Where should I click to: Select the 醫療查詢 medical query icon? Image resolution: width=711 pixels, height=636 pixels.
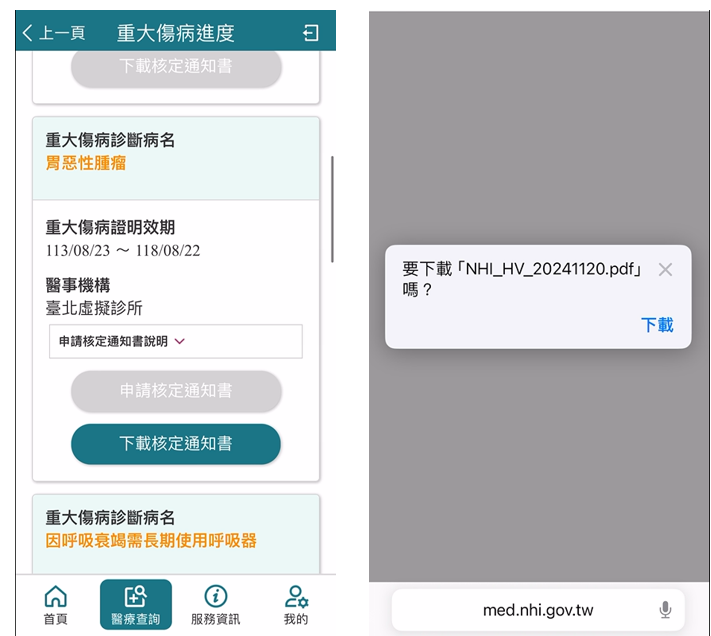(135, 598)
